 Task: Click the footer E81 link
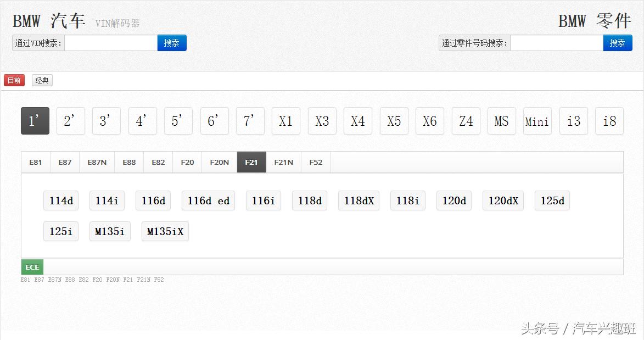pos(25,280)
